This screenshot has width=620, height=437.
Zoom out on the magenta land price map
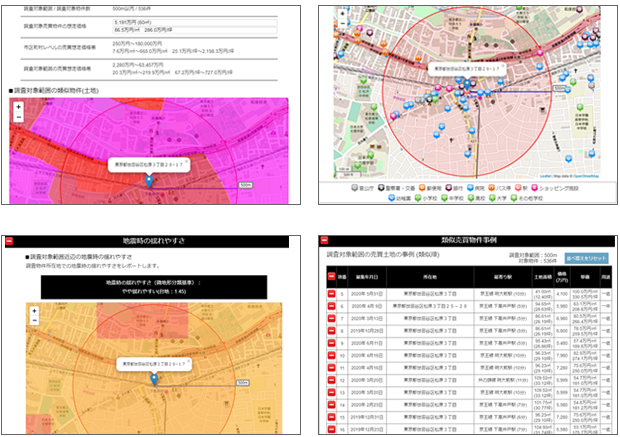tap(17, 117)
